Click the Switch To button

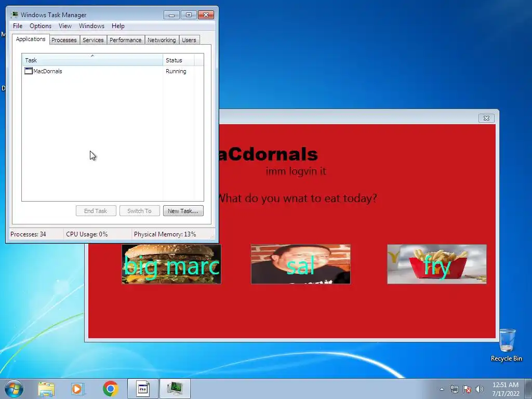click(x=139, y=211)
